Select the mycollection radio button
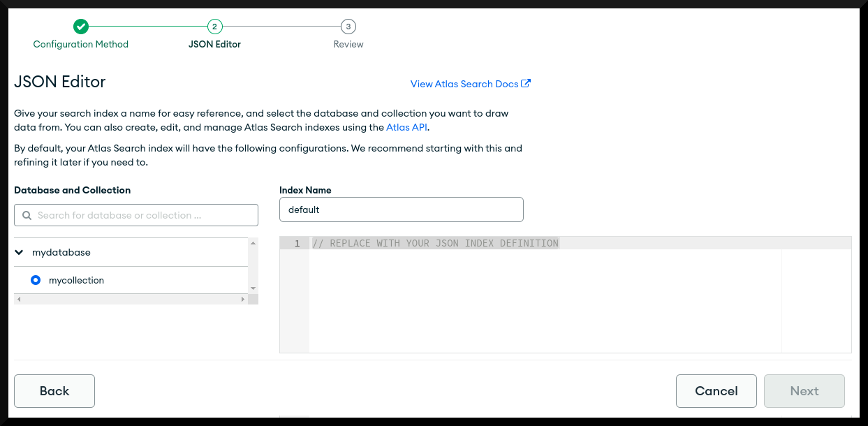Screen dimensions: 868x426 click(36, 280)
